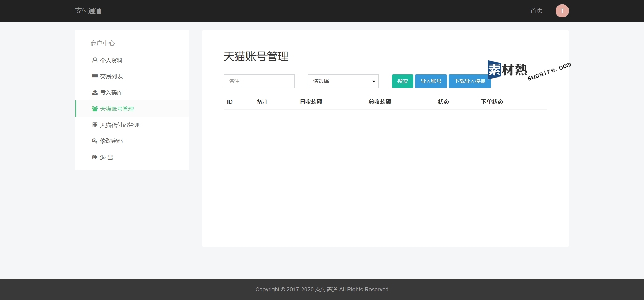This screenshot has height=300, width=644.
Task: Click the 商户中心 sidebar heading
Action: [102, 43]
